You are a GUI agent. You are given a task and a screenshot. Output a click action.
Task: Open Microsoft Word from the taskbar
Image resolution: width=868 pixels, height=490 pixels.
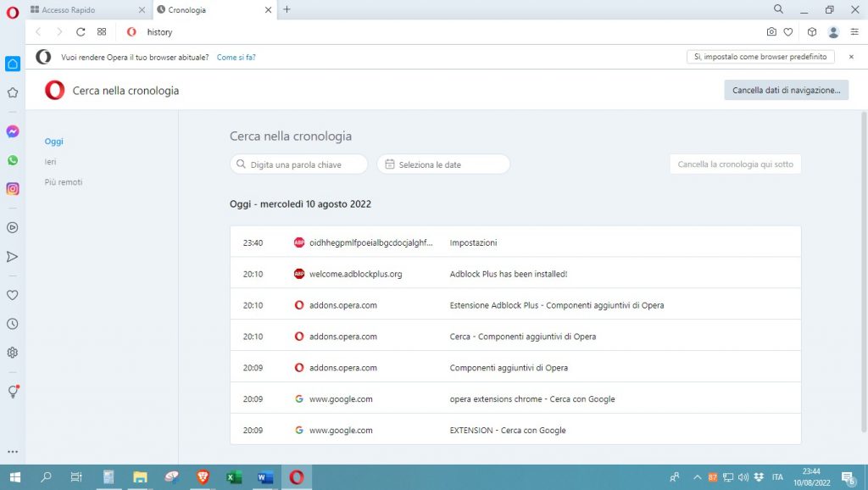[264, 477]
